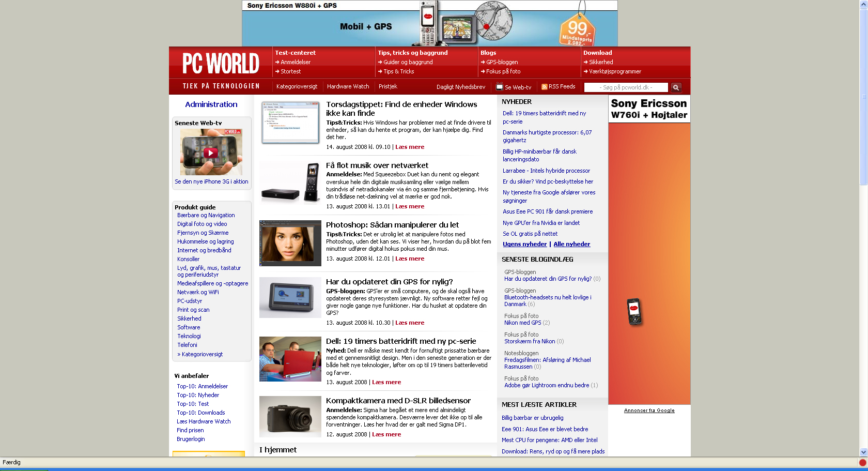Viewport: 868px width, 471px height.
Task: Open Kompaktkamera med D-SLR billedsensor article
Action: pos(398,401)
